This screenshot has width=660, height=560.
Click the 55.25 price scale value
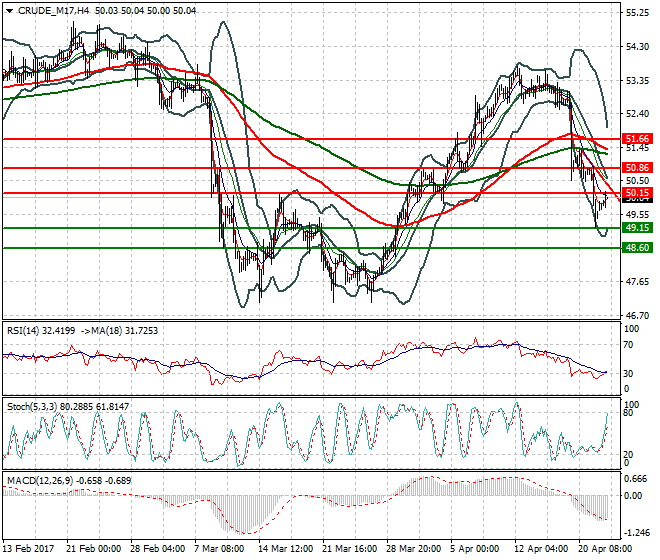(637, 13)
